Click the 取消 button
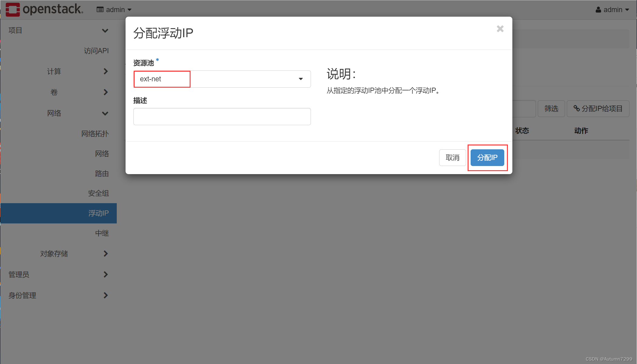 click(452, 158)
